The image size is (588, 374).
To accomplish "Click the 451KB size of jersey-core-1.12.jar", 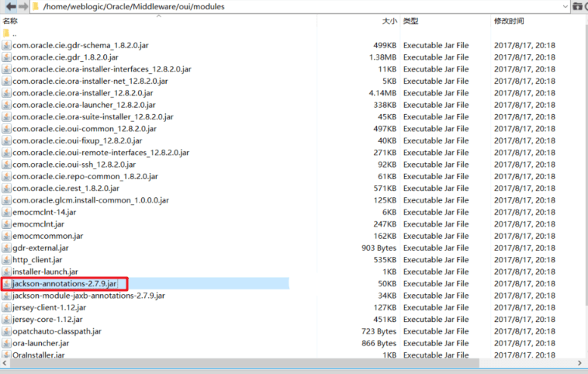I will coord(385,320).
